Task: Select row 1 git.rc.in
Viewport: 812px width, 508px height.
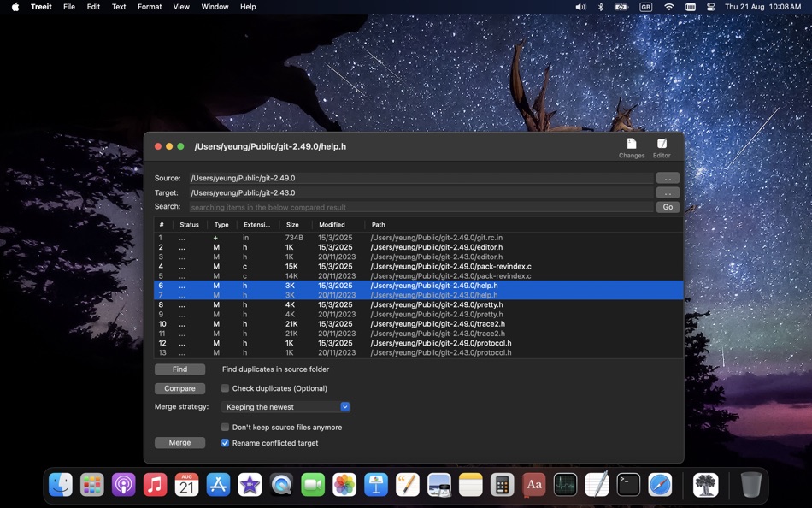Action: (419, 238)
